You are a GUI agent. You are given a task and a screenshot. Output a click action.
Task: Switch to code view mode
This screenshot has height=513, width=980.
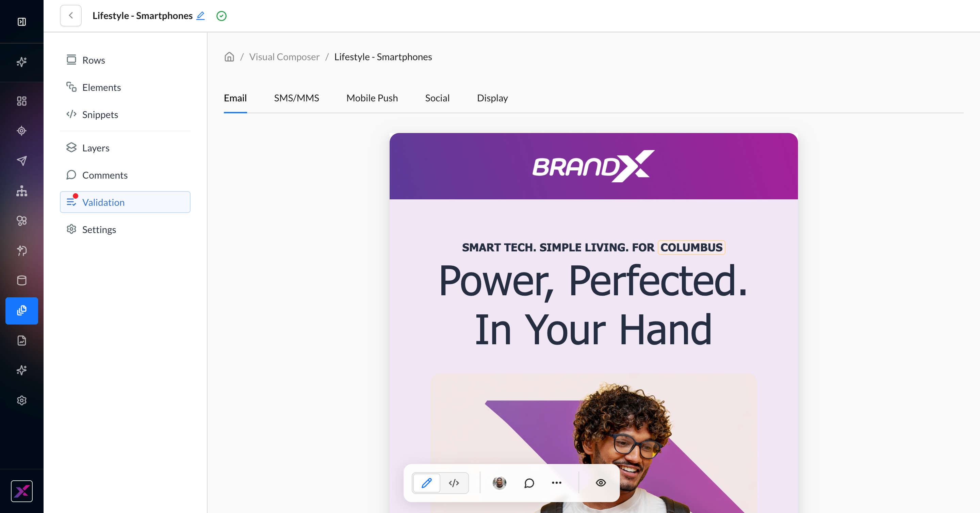click(x=454, y=483)
